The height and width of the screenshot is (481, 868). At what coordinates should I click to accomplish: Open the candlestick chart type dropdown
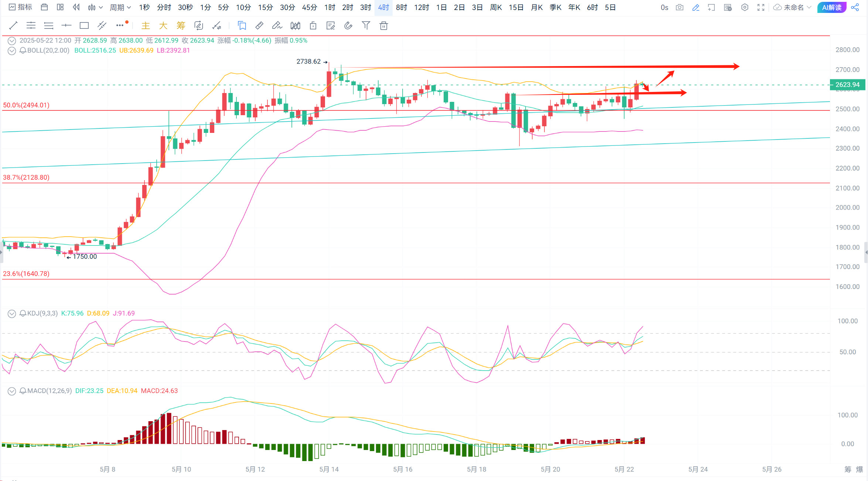coord(95,7)
